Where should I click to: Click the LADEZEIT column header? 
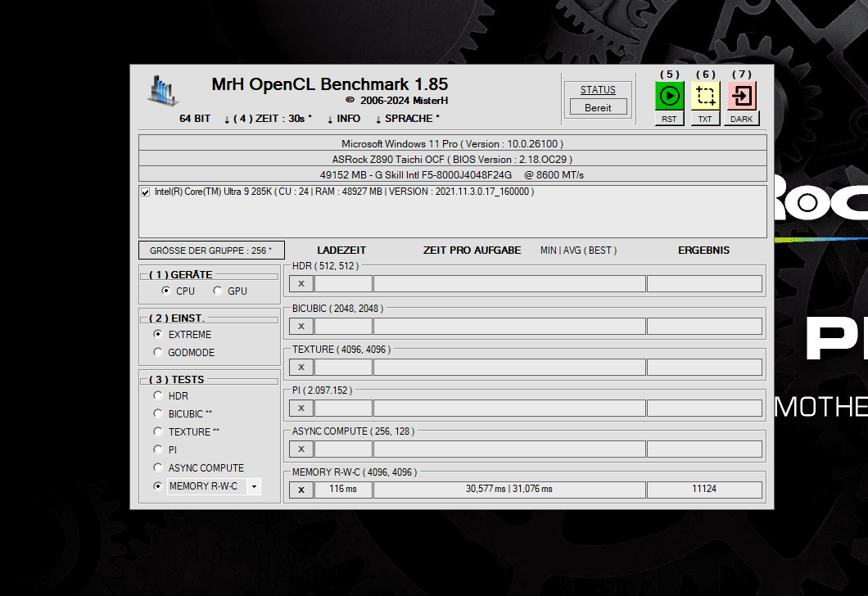341,251
